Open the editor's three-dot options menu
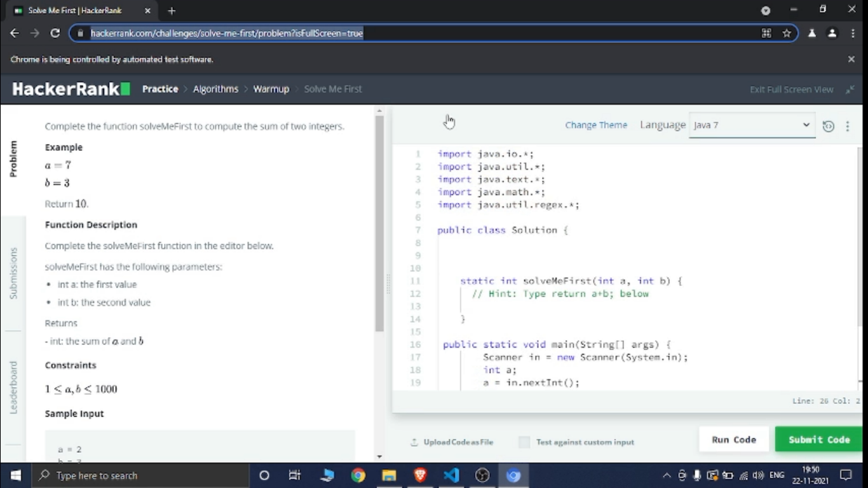868x488 pixels. [x=847, y=126]
